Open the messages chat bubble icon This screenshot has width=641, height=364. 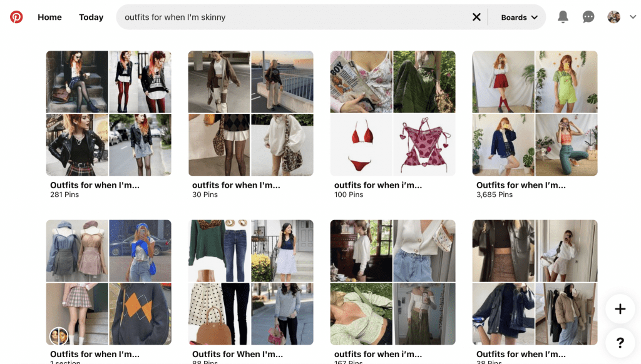588,17
